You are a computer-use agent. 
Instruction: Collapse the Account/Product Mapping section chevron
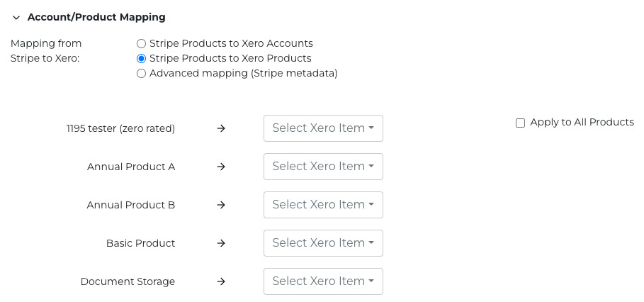pos(16,18)
